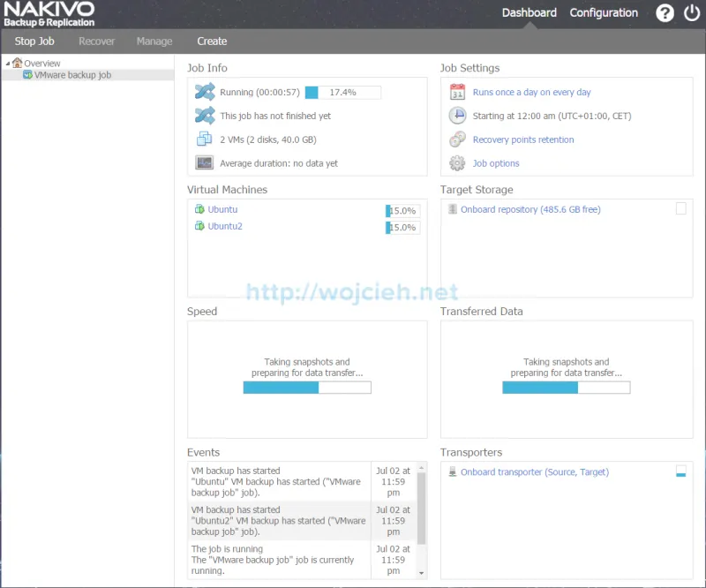Click the gear icon beside Job options
This screenshot has width=706, height=588.
[x=458, y=162]
